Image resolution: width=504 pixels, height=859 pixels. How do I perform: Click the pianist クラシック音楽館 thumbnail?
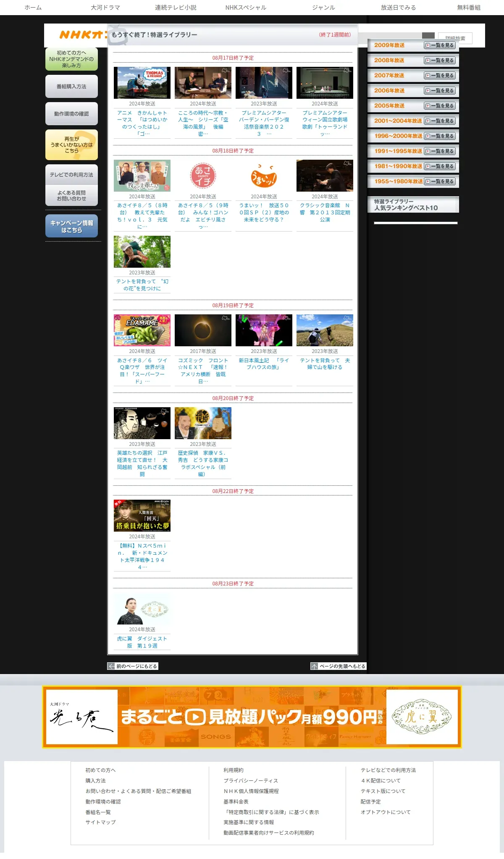coord(325,176)
